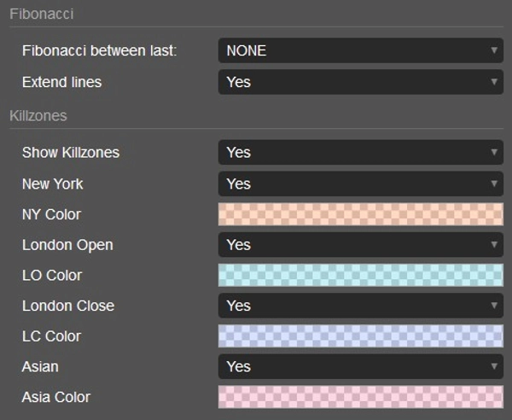Expand the London Close dropdown
The height and width of the screenshot is (420, 512).
click(360, 306)
